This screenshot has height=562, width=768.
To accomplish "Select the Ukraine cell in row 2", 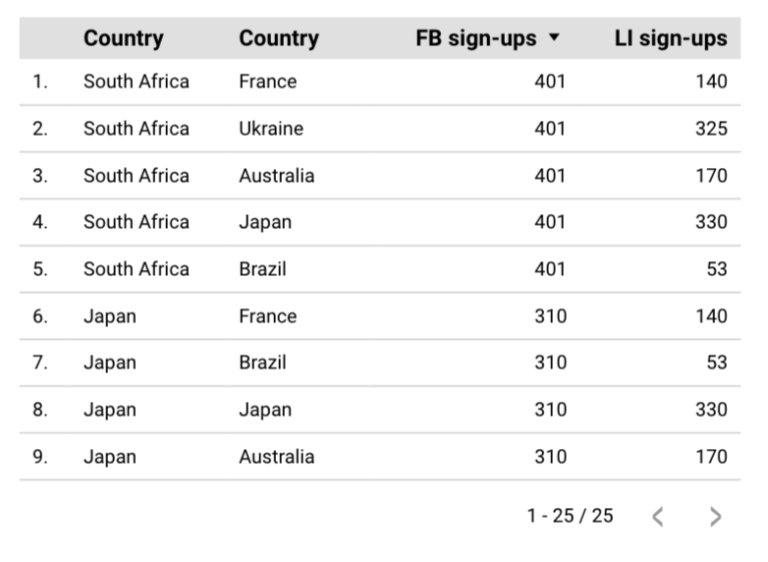I will (x=271, y=129).
